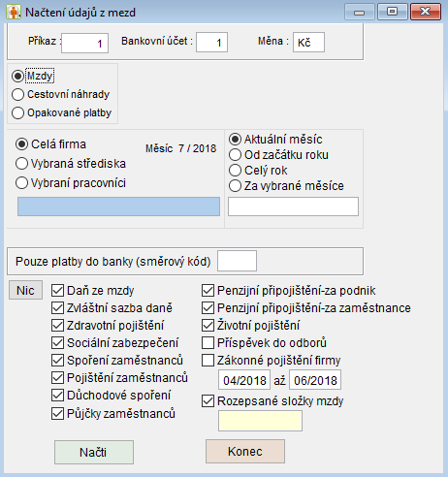448x477 pixels.
Task: Click the 04/2018 start date field
Action: [244, 380]
